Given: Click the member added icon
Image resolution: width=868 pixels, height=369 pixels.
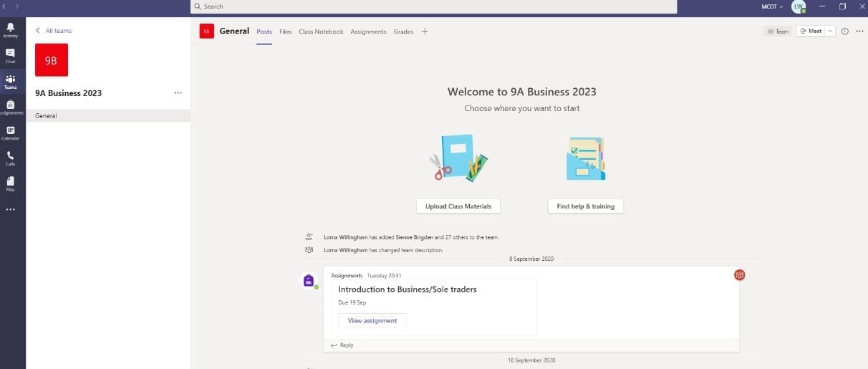Looking at the screenshot, I should click(309, 236).
